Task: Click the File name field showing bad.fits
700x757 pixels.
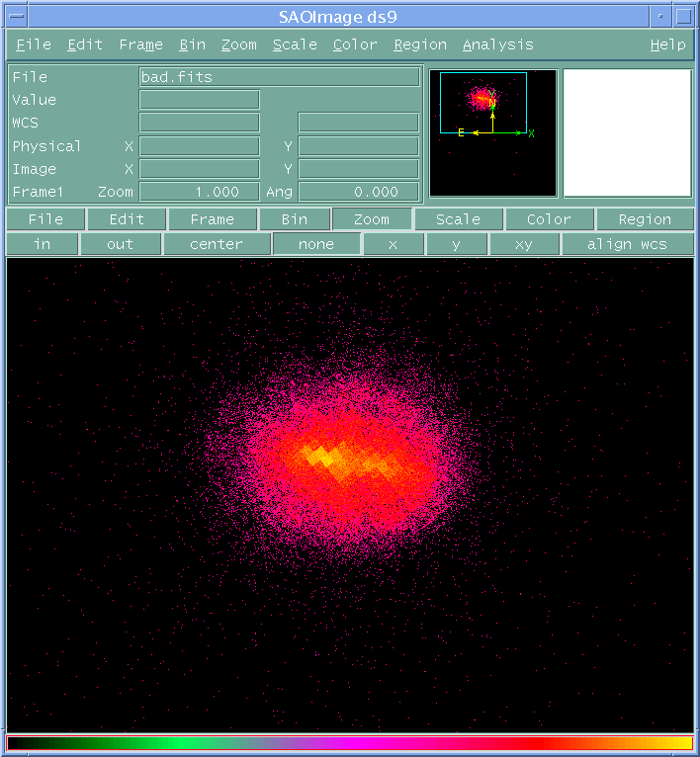Action: pos(279,77)
